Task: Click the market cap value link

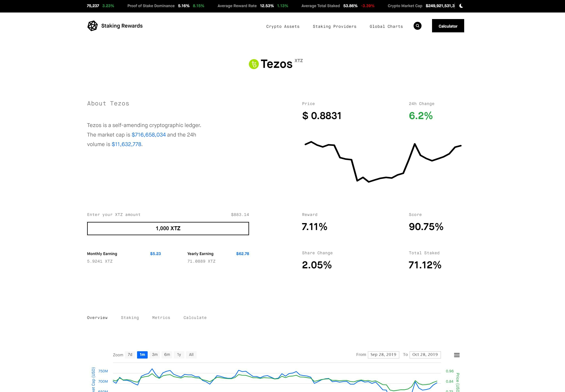Action: (149, 135)
